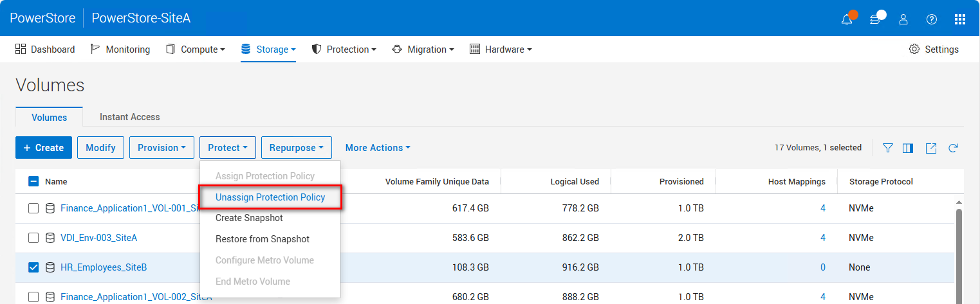Open the VDI_Env-003_SiteA volume link
The width and height of the screenshot is (980, 304).
pos(98,238)
